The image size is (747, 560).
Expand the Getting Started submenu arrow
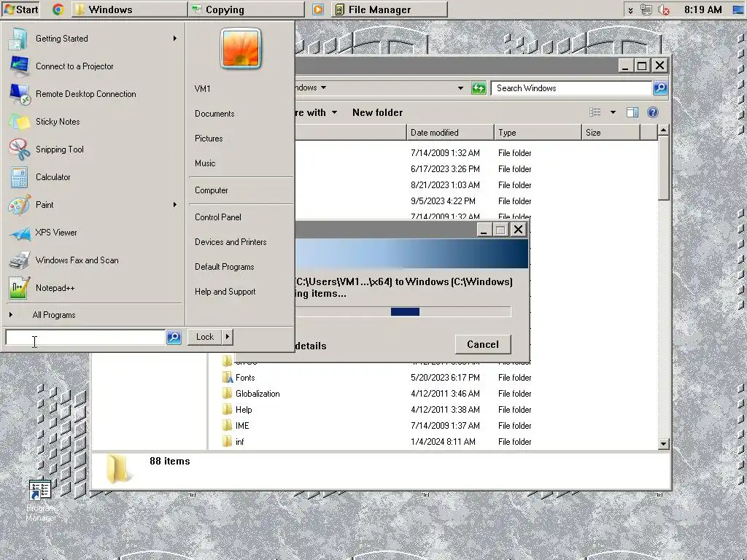pyautogui.click(x=175, y=39)
